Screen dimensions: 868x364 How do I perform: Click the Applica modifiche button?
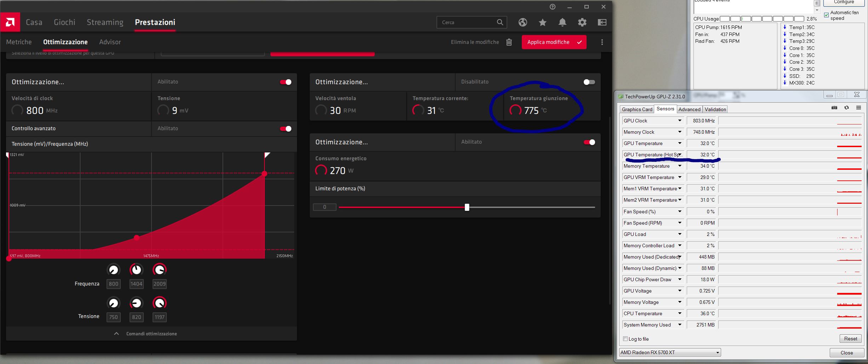tap(554, 42)
